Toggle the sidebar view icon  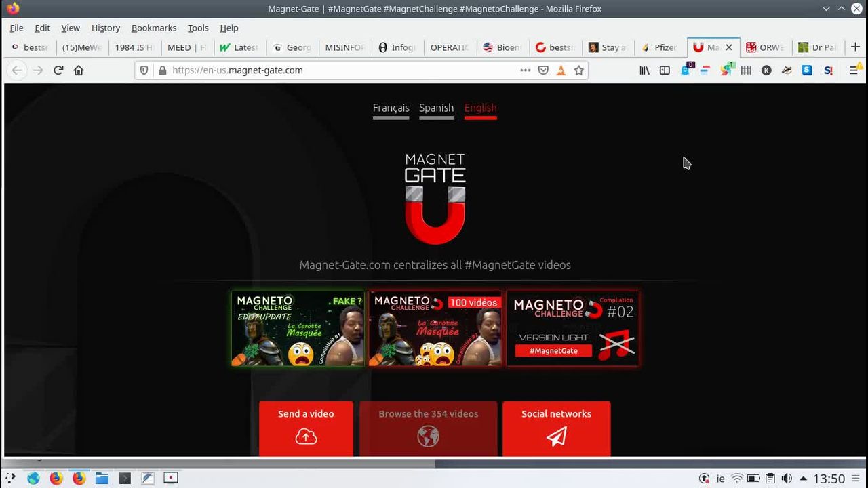point(665,70)
